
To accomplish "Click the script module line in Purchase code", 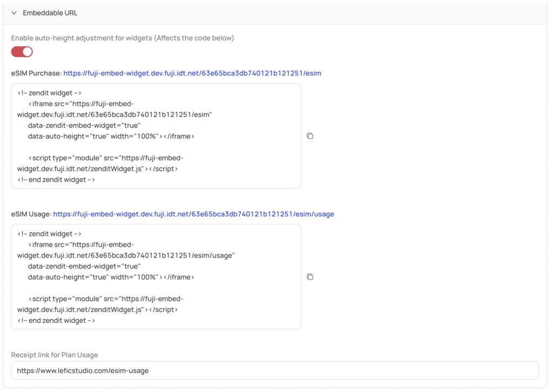I will coord(105,158).
